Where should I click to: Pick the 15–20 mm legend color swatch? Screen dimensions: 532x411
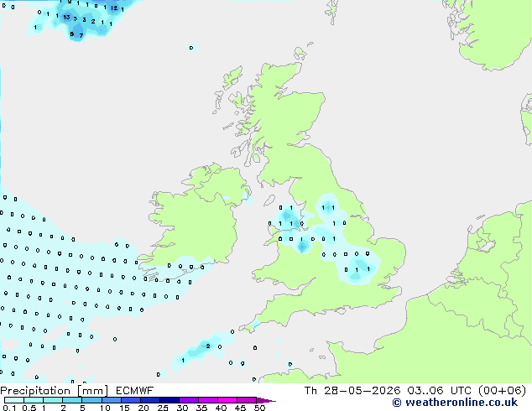tap(131, 400)
